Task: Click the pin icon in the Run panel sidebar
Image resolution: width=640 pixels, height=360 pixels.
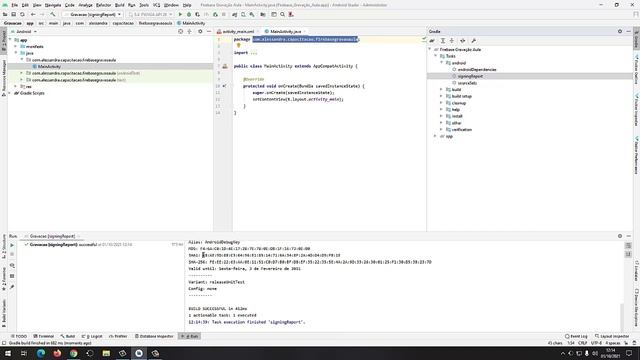Action: click(12, 287)
